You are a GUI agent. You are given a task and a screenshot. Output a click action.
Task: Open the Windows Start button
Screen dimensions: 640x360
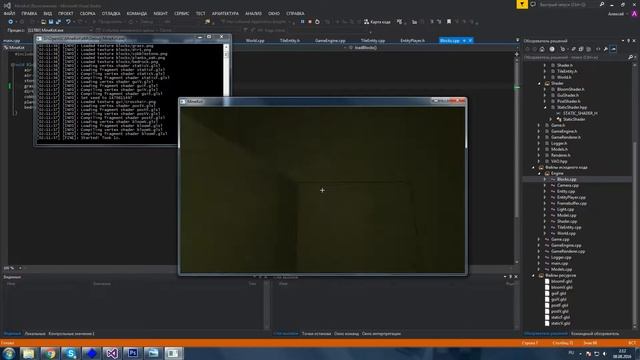pyautogui.click(x=9, y=353)
